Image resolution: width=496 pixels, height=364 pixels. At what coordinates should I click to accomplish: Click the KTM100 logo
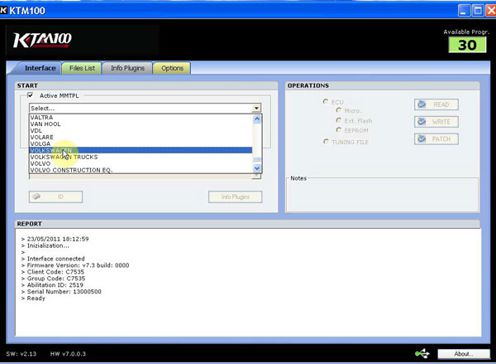(42, 40)
